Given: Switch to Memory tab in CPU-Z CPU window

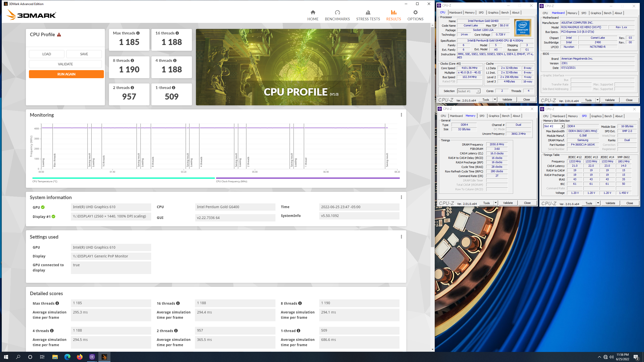Looking at the screenshot, I should (x=469, y=13).
